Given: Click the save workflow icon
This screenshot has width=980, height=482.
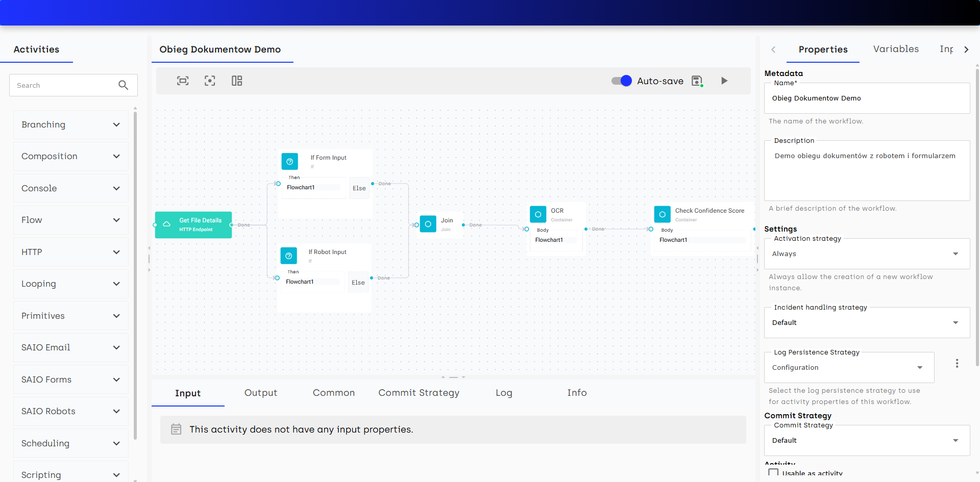Looking at the screenshot, I should pyautogui.click(x=697, y=81).
